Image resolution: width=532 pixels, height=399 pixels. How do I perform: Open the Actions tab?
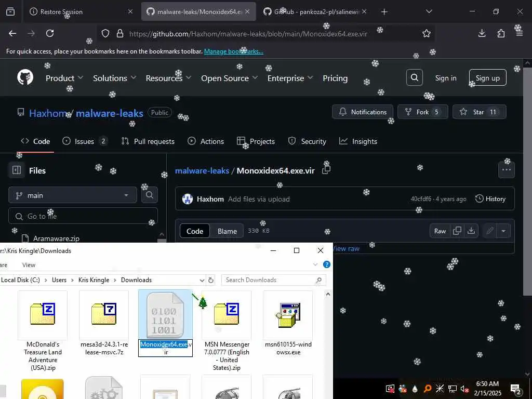point(206,141)
